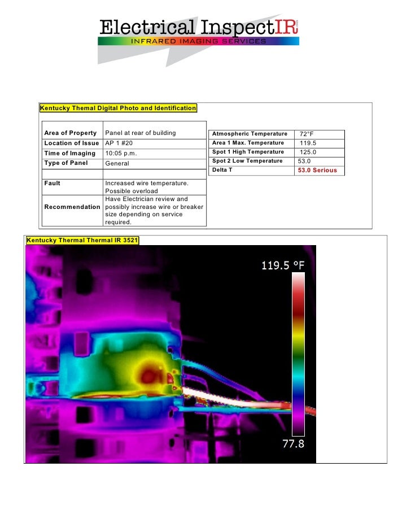The height and width of the screenshot is (532, 411).
Task: Select the '125.0' spot temperature value
Action: (308, 152)
